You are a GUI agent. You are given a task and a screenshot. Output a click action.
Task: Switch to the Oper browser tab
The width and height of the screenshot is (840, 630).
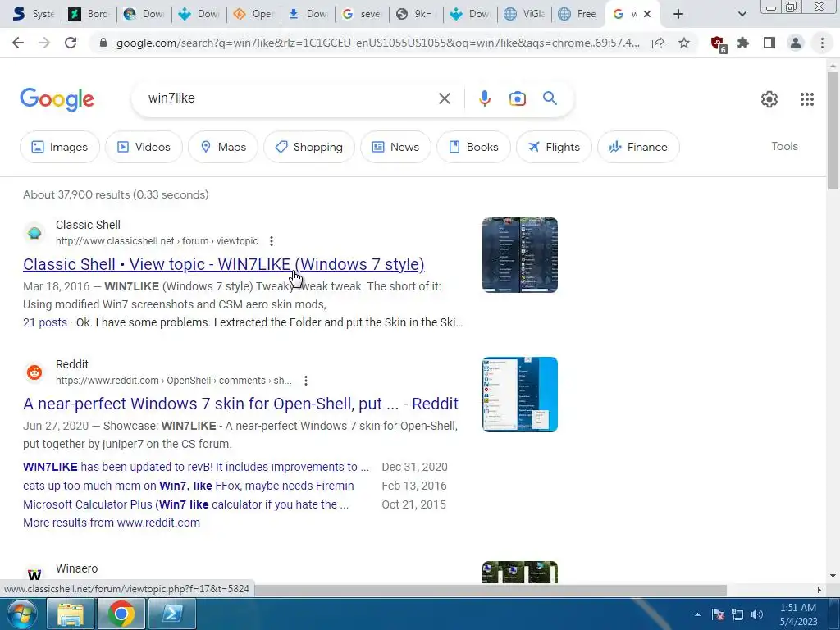[x=253, y=14]
